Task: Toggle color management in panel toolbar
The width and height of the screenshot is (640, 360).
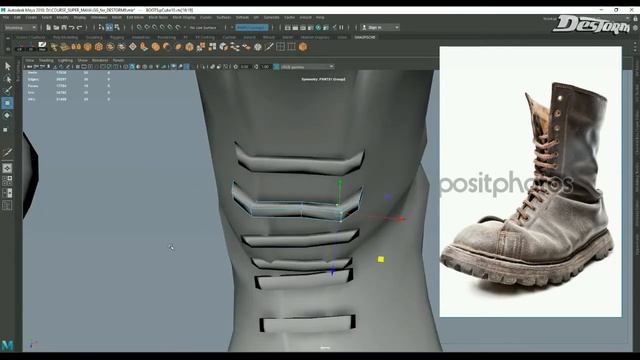Action: (x=276, y=67)
